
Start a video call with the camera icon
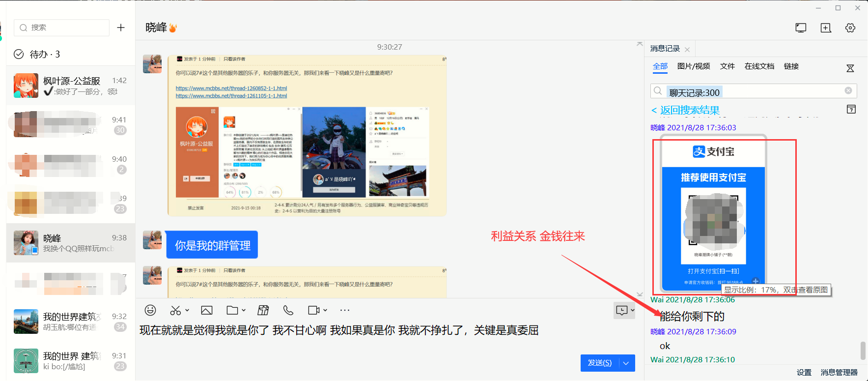coord(314,310)
